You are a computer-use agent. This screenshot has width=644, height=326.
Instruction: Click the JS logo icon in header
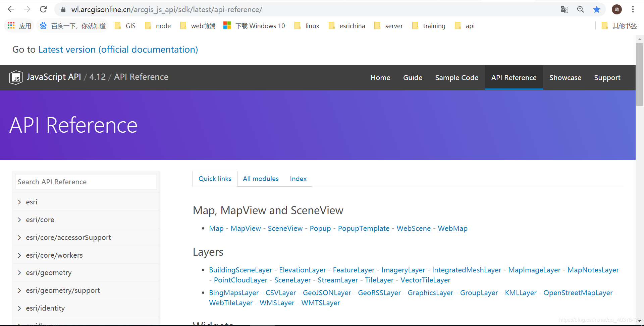pyautogui.click(x=16, y=77)
